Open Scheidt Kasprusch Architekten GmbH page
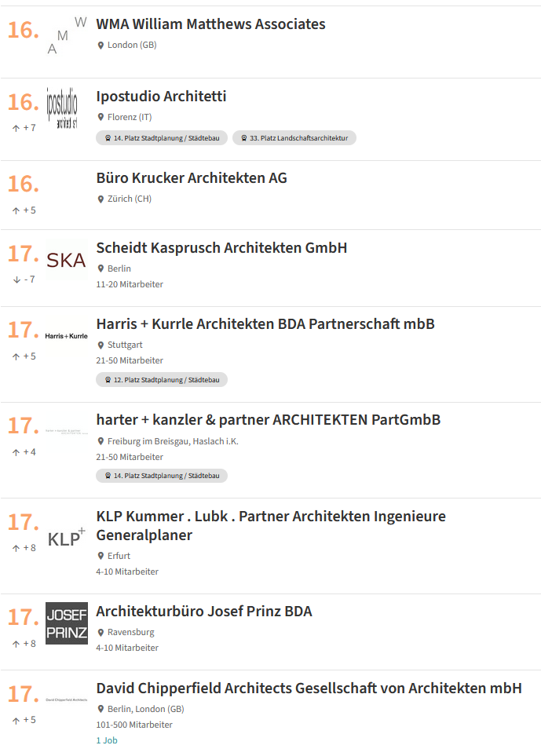 pos(221,248)
